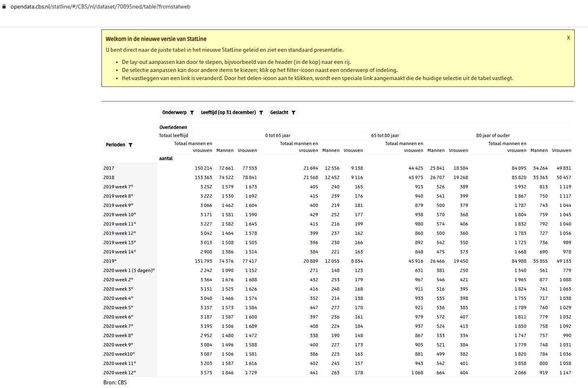Click the 65 tot 80 jaar column group
The width and height of the screenshot is (588, 388).
click(x=385, y=135)
